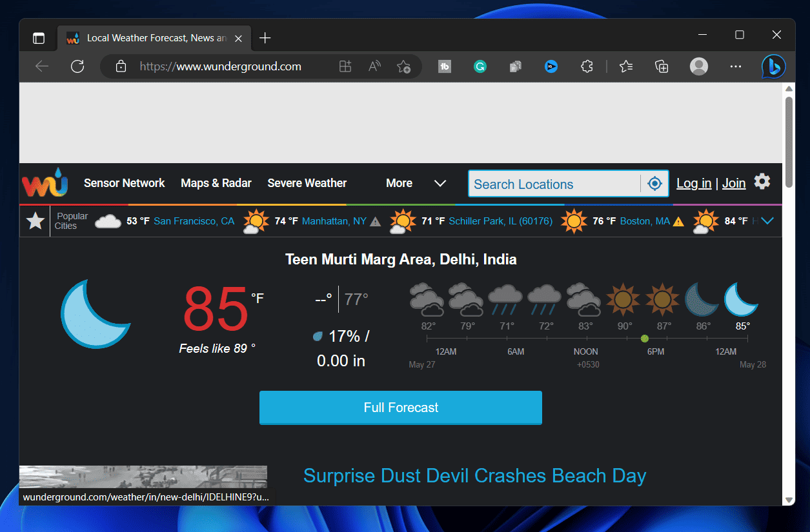810x532 pixels.
Task: Click the Grammarly extension icon
Action: (480, 66)
